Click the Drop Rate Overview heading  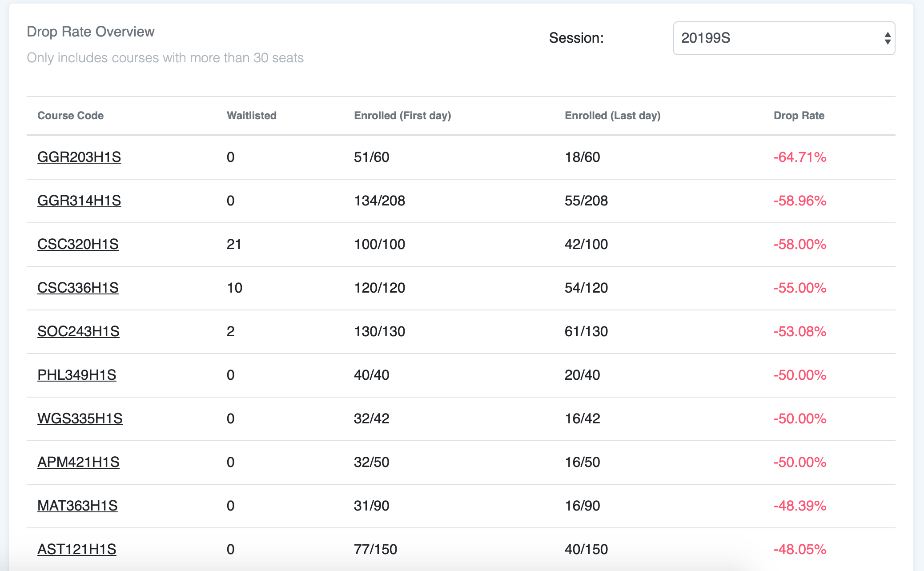(90, 32)
